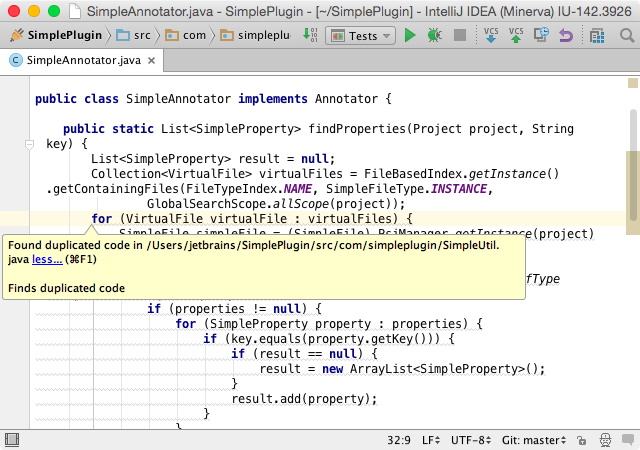Image resolution: width=640 pixels, height=450 pixels.
Task: Click 'Finds duplicated code' tooltip description
Action: [x=66, y=288]
